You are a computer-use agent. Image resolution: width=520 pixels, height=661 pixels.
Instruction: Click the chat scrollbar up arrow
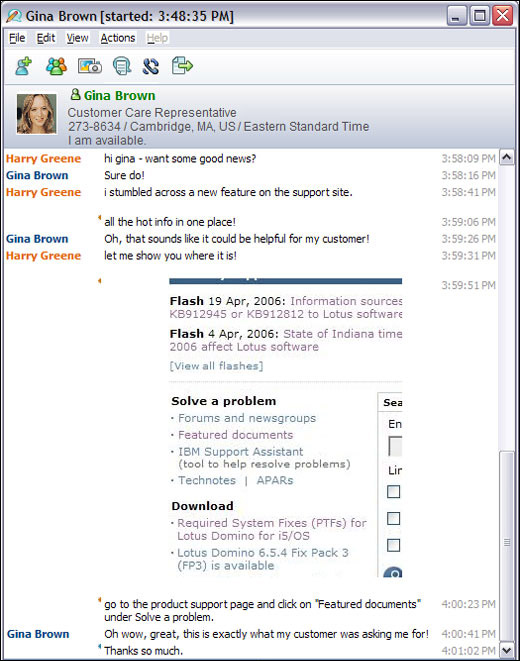[x=507, y=157]
